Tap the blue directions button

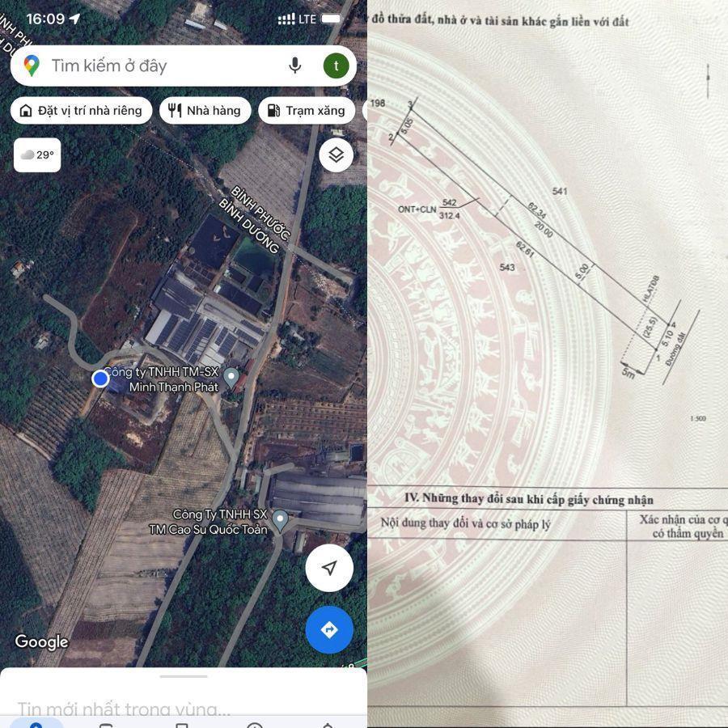[x=329, y=629]
